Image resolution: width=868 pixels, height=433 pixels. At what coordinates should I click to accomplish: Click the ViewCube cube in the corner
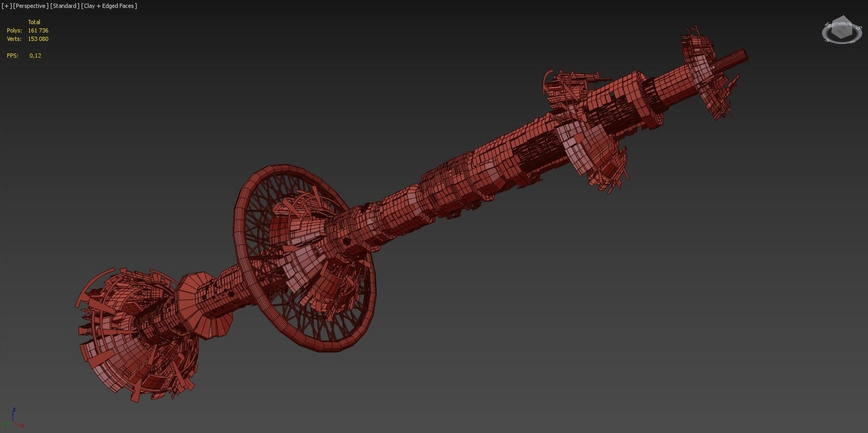tap(841, 29)
